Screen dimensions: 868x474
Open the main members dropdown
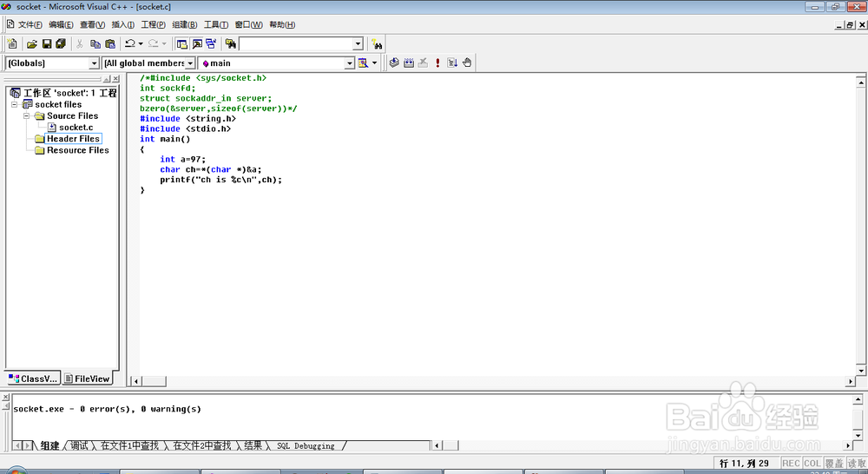tap(349, 63)
